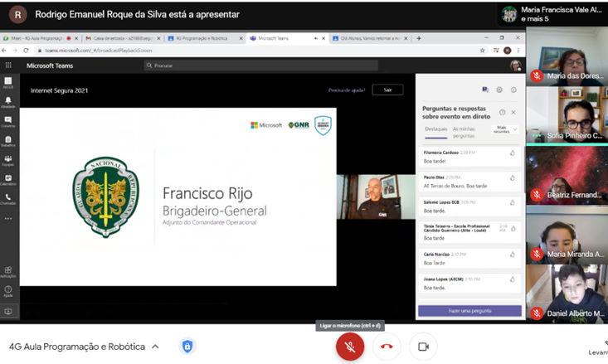Viewport: 608px width, 364px height.
Task: Click the download desktop app icon
Action: pyautogui.click(x=8, y=311)
